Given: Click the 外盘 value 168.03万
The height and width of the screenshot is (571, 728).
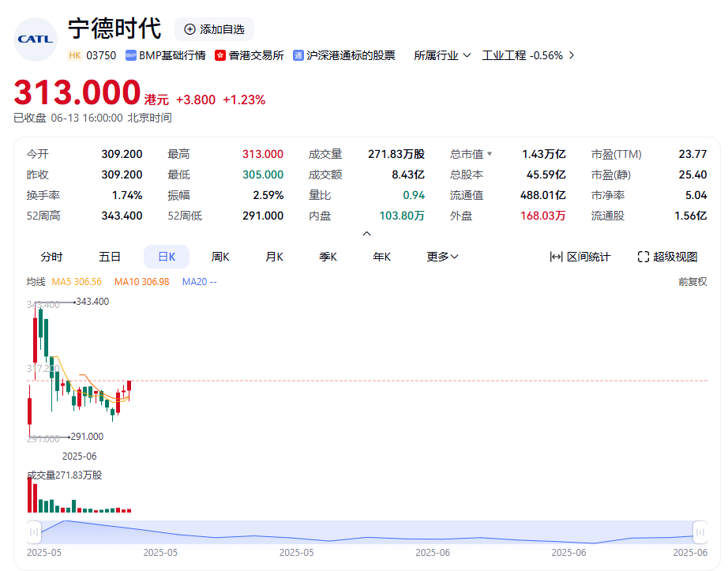Looking at the screenshot, I should (542, 216).
